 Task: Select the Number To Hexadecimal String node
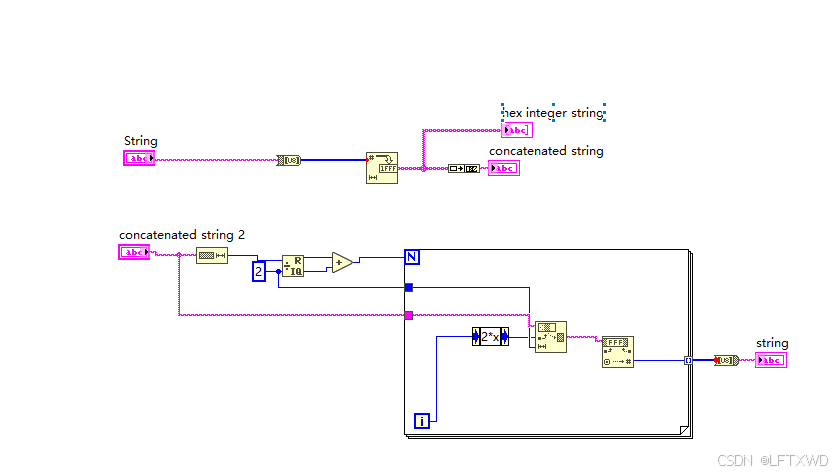point(382,168)
